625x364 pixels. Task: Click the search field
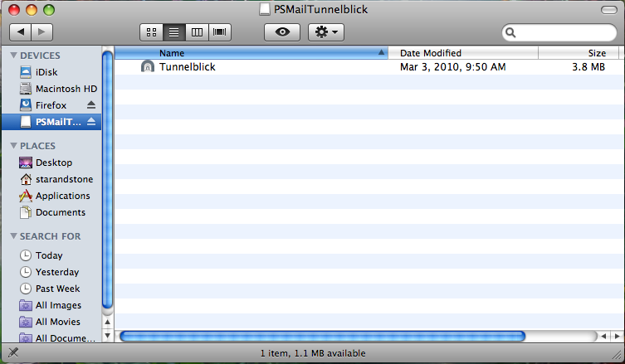pos(559,32)
